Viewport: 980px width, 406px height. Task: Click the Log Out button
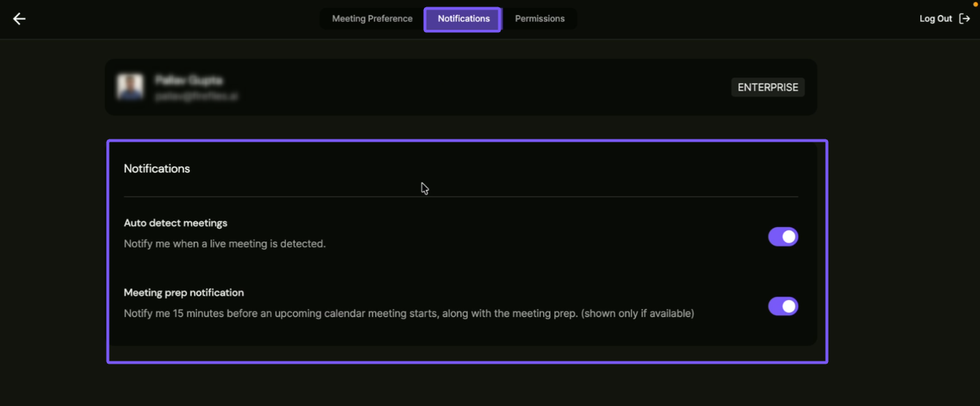(x=944, y=19)
